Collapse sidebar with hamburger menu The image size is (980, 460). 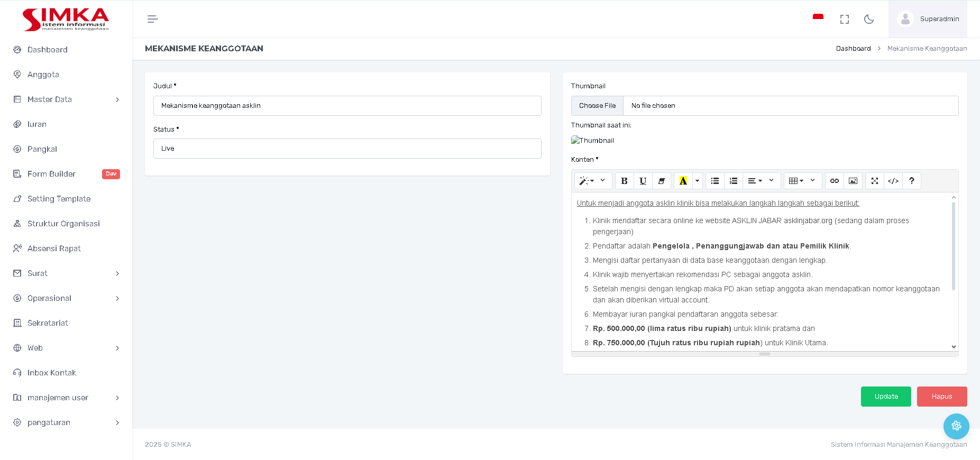[x=152, y=19]
